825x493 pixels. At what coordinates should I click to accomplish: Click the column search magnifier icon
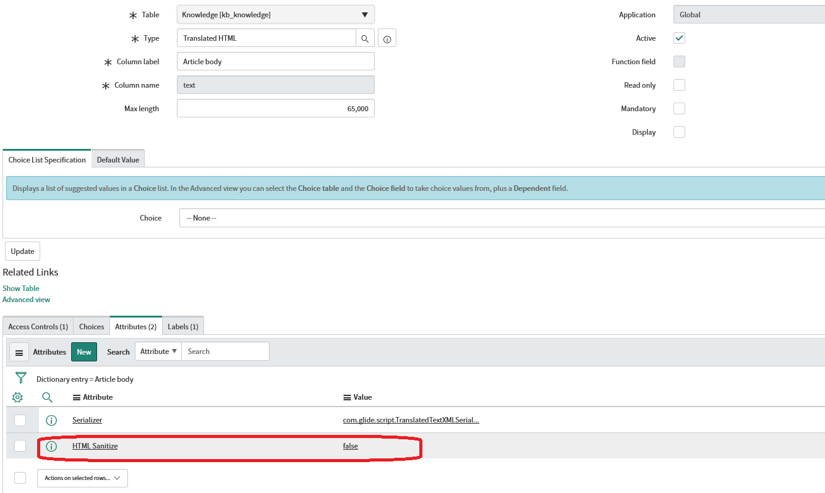click(47, 397)
